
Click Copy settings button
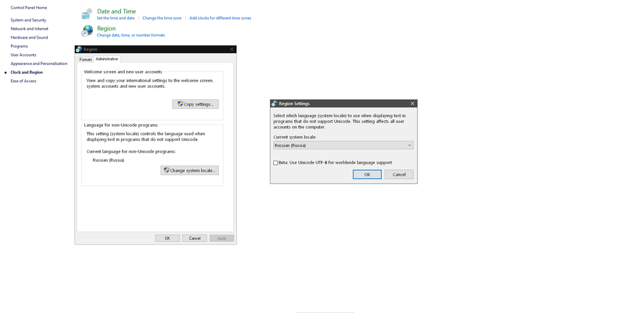[196, 104]
